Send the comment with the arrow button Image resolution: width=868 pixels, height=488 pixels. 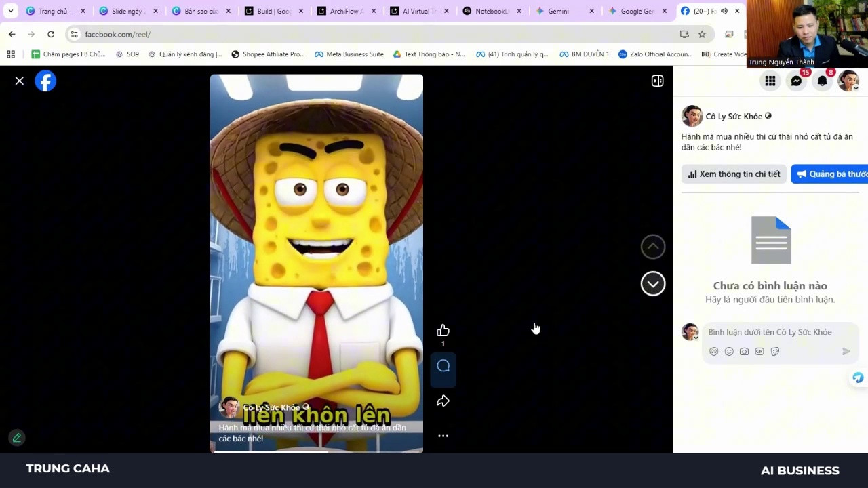point(846,351)
